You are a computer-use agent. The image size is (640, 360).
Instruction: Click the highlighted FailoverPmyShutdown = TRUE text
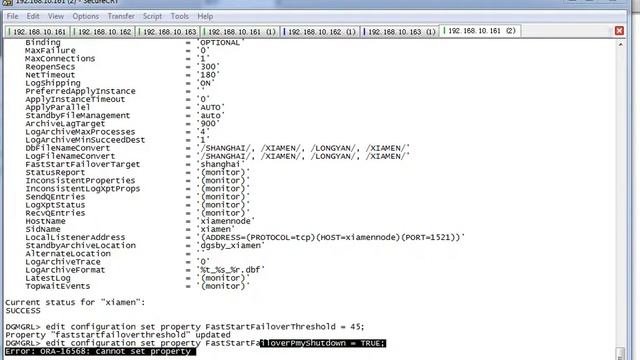(323, 343)
